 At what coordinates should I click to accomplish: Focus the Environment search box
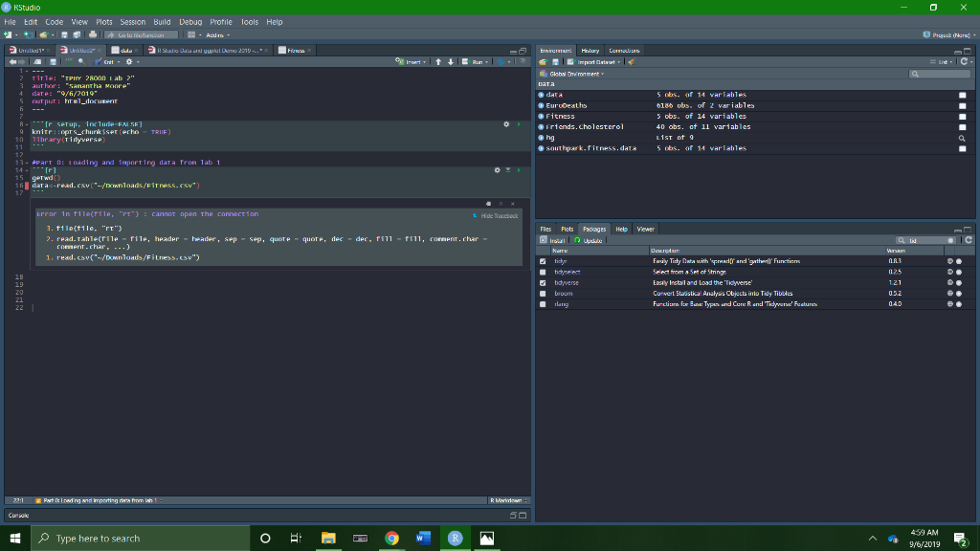tap(940, 74)
